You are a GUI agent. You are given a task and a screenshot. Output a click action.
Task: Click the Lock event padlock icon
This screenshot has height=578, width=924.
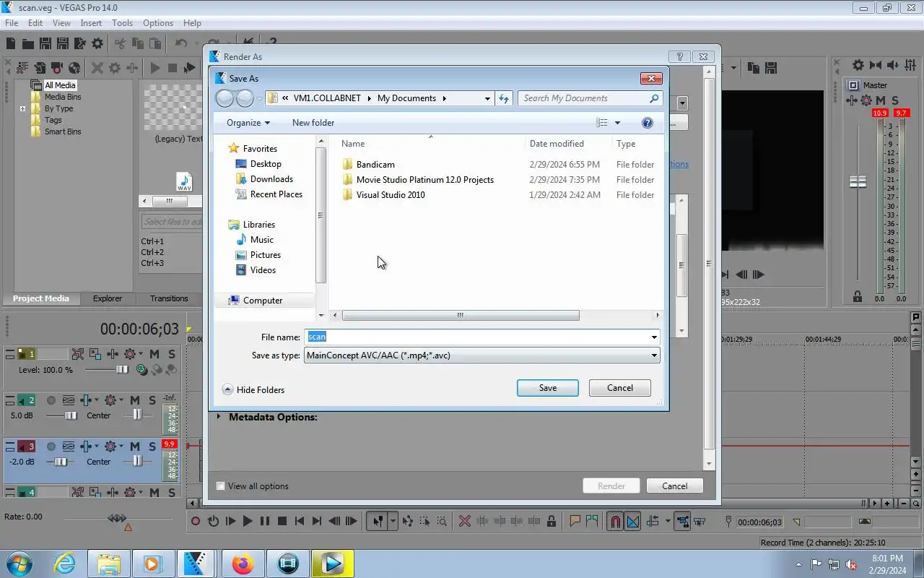click(x=552, y=521)
